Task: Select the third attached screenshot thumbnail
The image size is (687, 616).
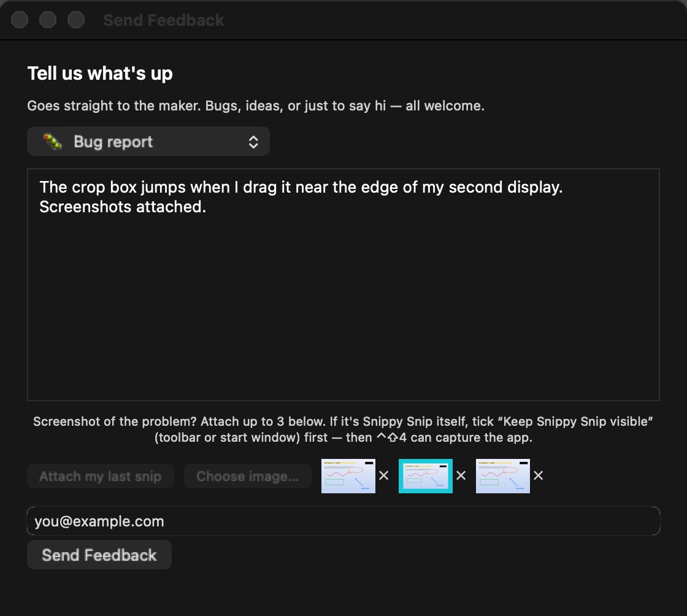Action: [x=502, y=475]
